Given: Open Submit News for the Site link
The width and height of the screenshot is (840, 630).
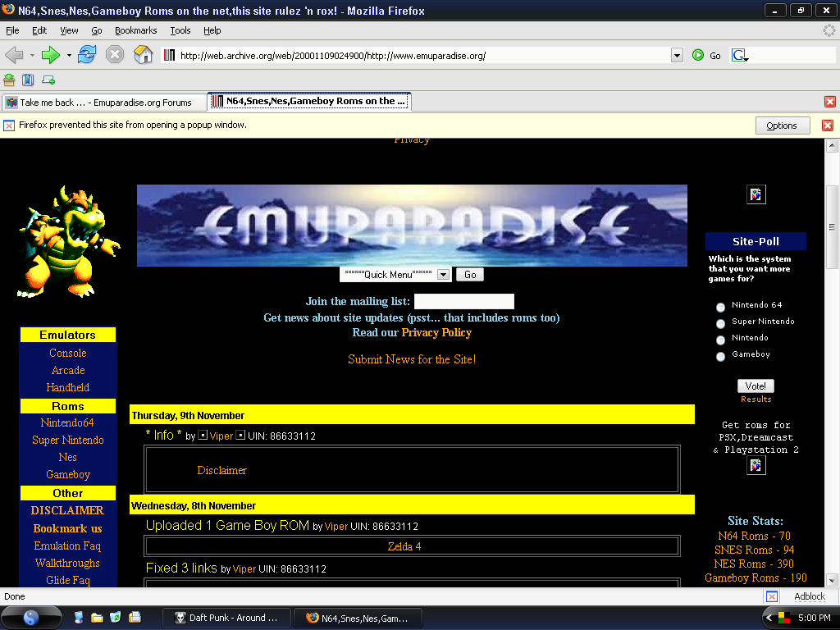Looking at the screenshot, I should coord(412,359).
